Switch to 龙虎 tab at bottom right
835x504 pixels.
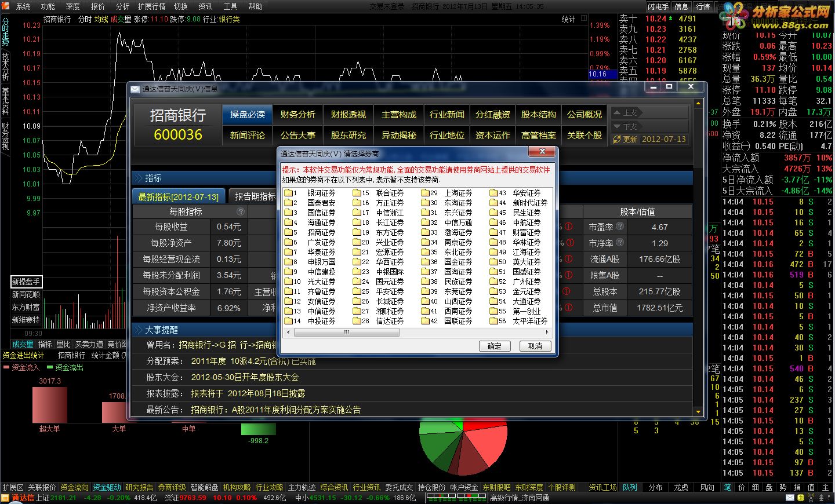681,487
